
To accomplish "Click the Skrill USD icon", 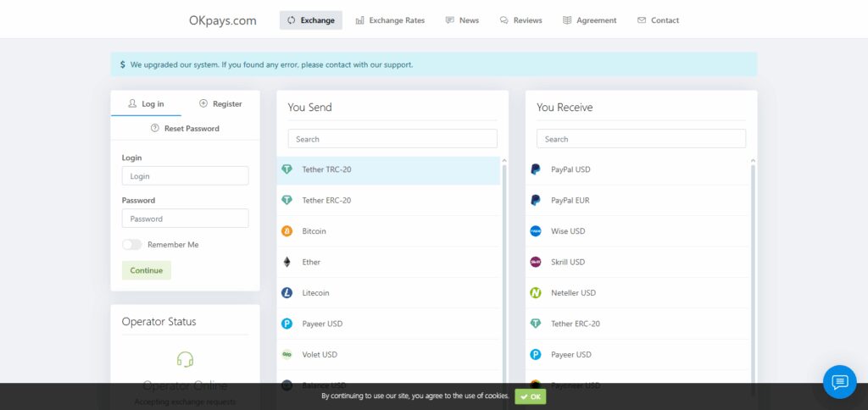I will point(536,263).
